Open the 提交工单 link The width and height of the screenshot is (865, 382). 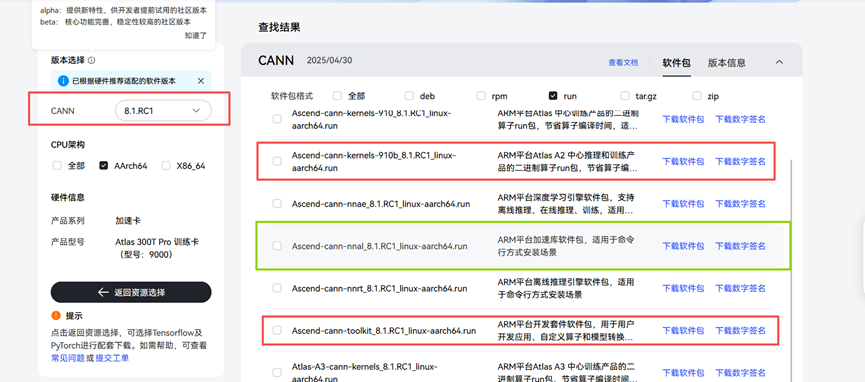112,358
